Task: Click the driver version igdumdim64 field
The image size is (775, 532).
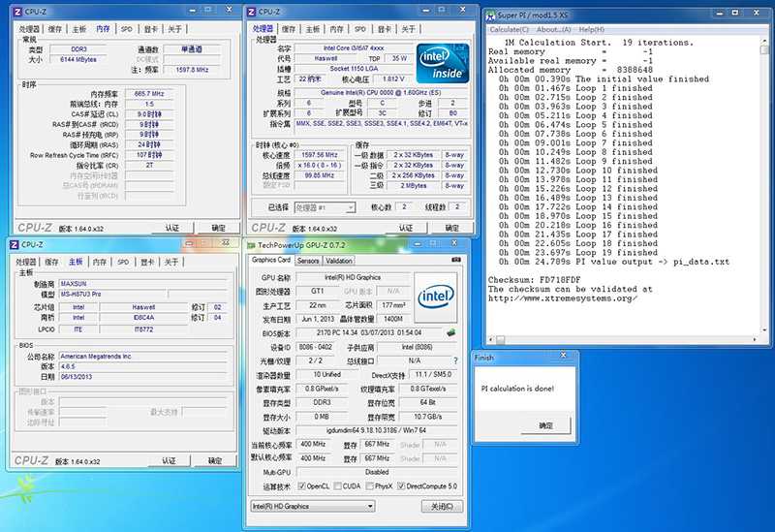Action: coord(376,430)
